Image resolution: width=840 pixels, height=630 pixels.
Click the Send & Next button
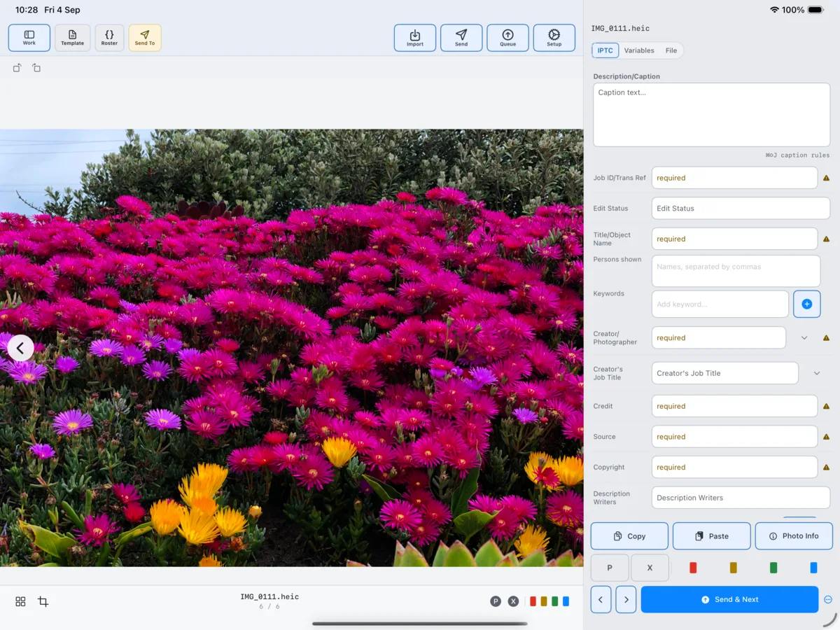point(729,600)
